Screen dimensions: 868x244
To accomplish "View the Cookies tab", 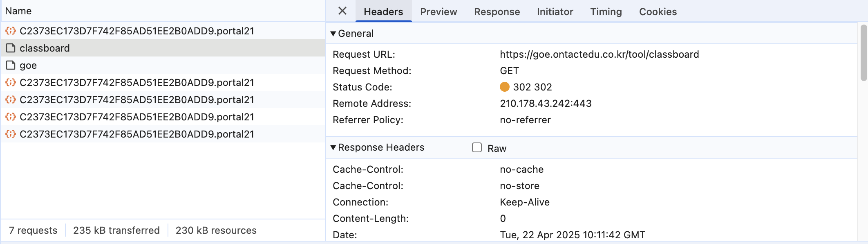I will (658, 12).
